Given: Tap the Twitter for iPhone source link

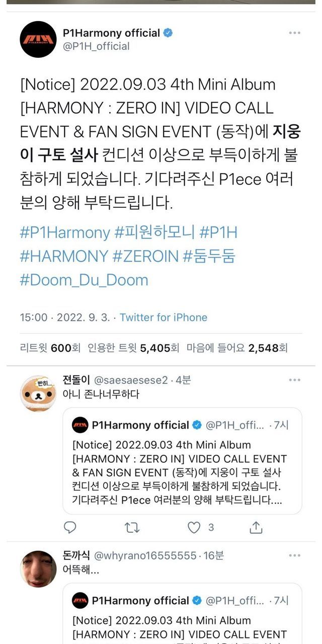Looking at the screenshot, I should click(x=164, y=317).
